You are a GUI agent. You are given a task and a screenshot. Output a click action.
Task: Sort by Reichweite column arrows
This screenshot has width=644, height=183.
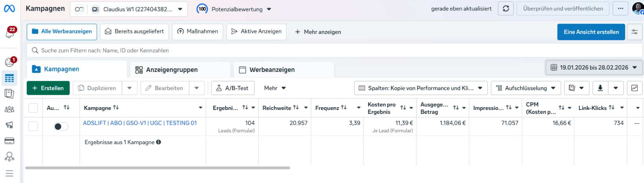point(296,107)
